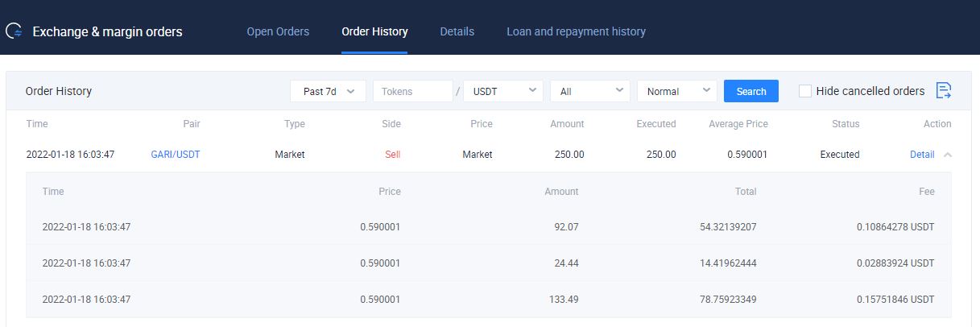Select the fill row with amount 92.07
Screen dimensions: 980x327
coord(488,227)
